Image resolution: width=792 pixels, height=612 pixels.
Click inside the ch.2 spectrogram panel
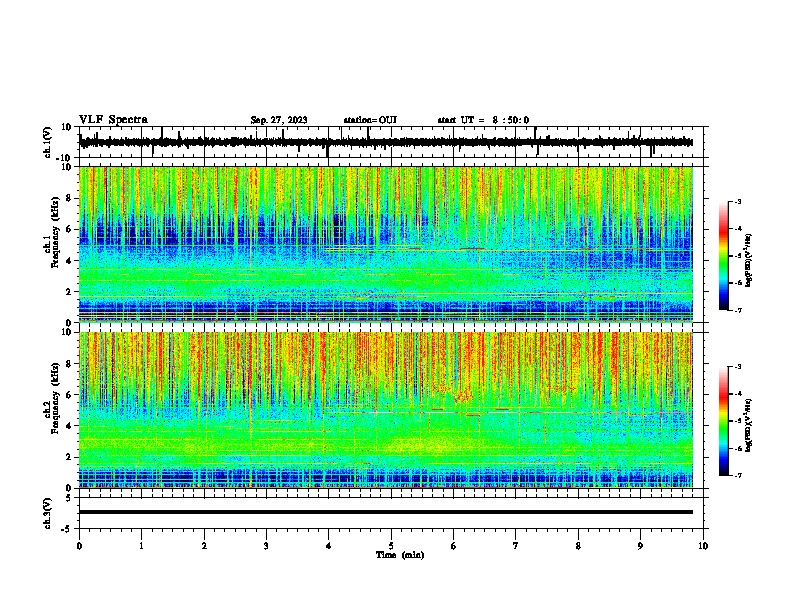click(x=386, y=410)
